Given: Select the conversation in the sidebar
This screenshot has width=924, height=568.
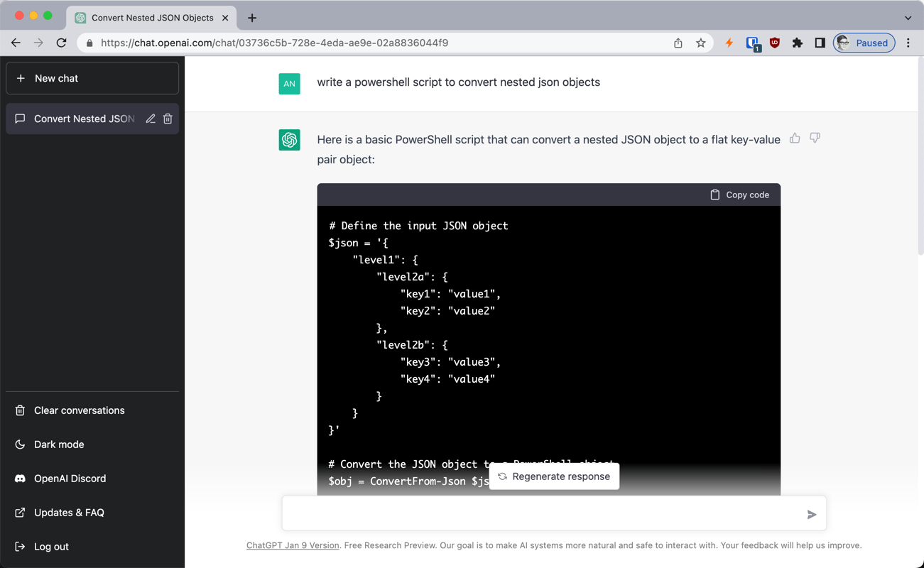Looking at the screenshot, I should coord(78,119).
